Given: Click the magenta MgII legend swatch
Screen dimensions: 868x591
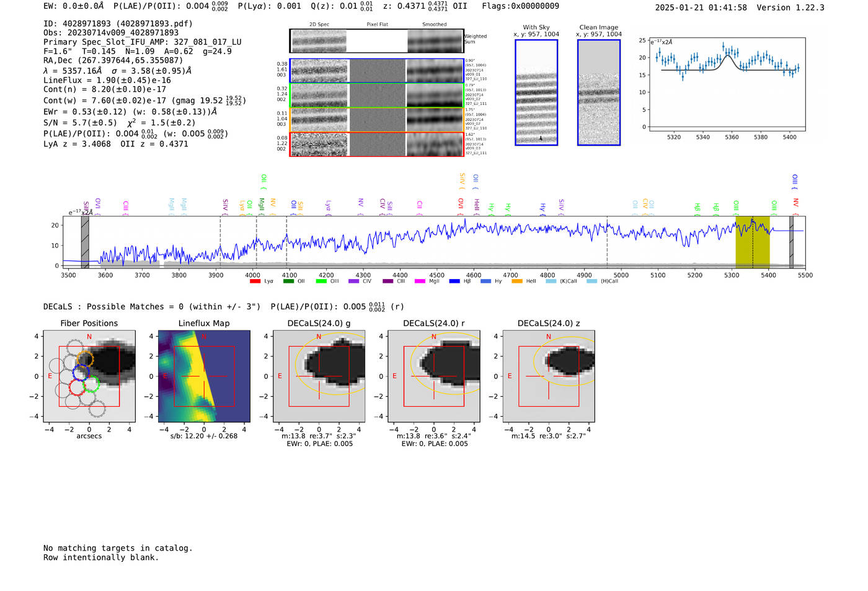Looking at the screenshot, I should [420, 282].
